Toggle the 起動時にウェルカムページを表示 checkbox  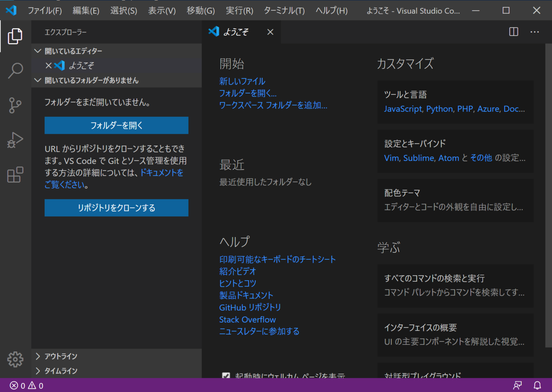pos(226,375)
